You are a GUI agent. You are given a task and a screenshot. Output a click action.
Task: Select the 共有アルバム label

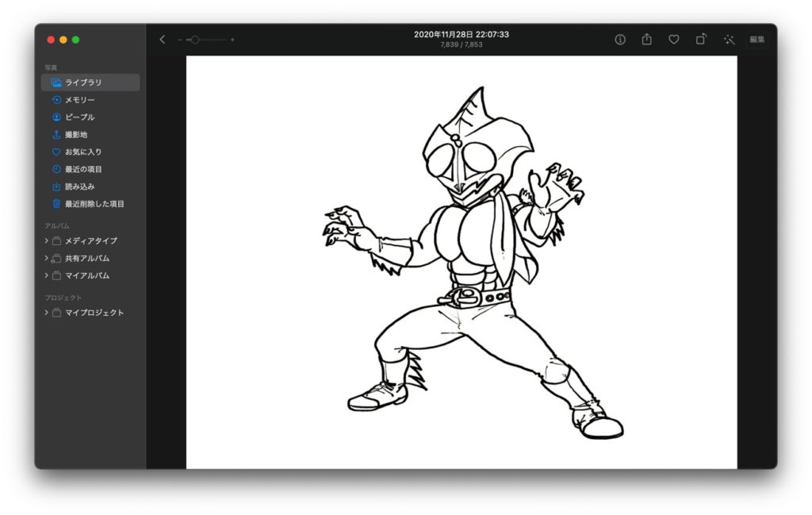pos(87,258)
